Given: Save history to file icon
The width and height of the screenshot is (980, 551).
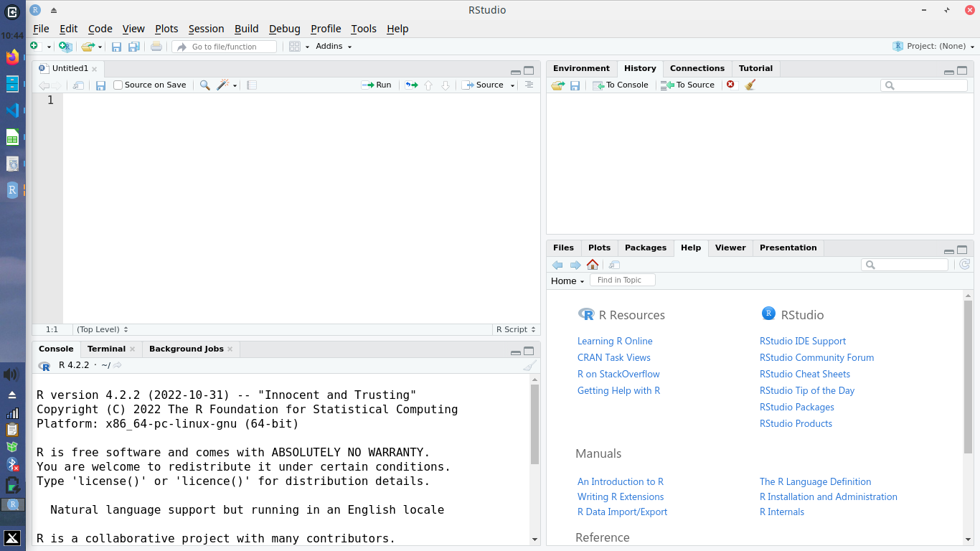Looking at the screenshot, I should [575, 85].
